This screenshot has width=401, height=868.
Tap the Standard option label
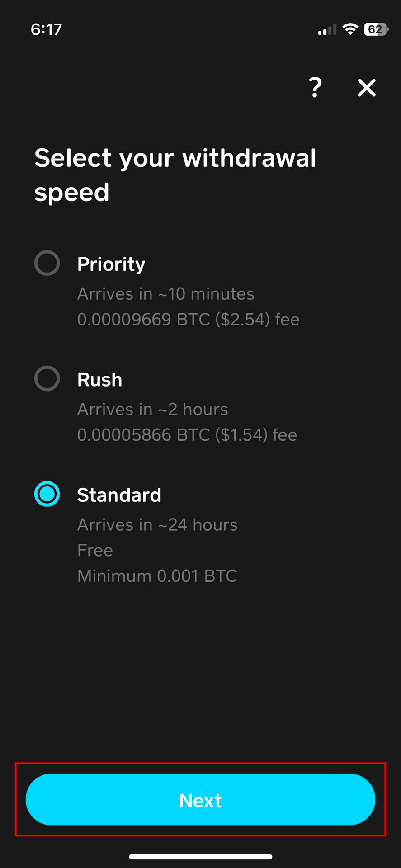119,495
